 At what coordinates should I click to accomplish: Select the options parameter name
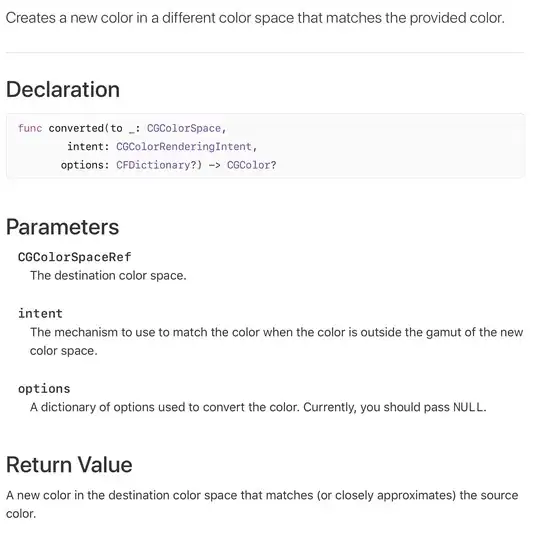click(x=44, y=389)
